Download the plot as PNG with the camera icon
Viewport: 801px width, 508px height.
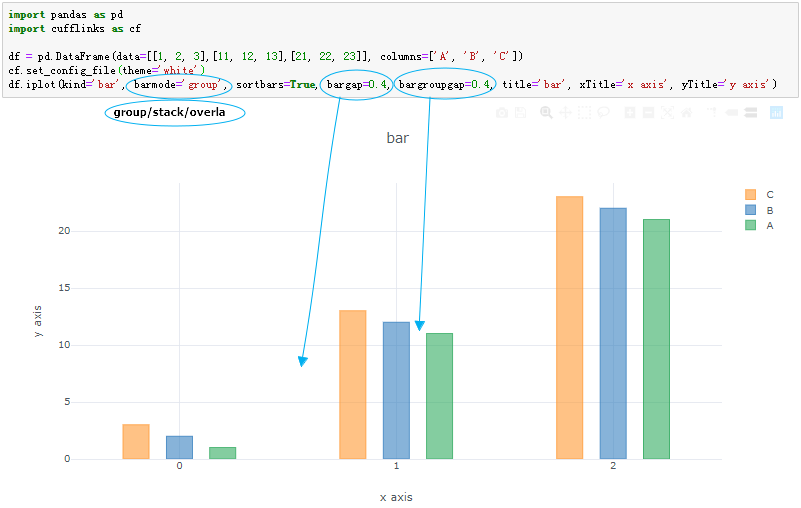coord(502,112)
